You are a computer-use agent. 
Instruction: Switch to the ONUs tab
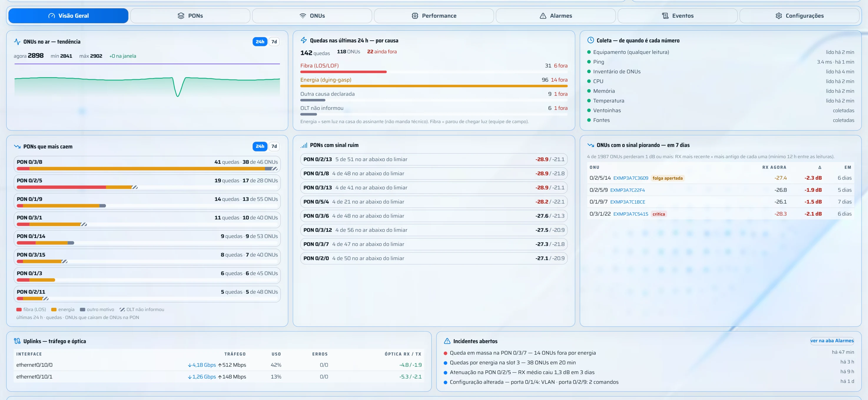coord(312,16)
